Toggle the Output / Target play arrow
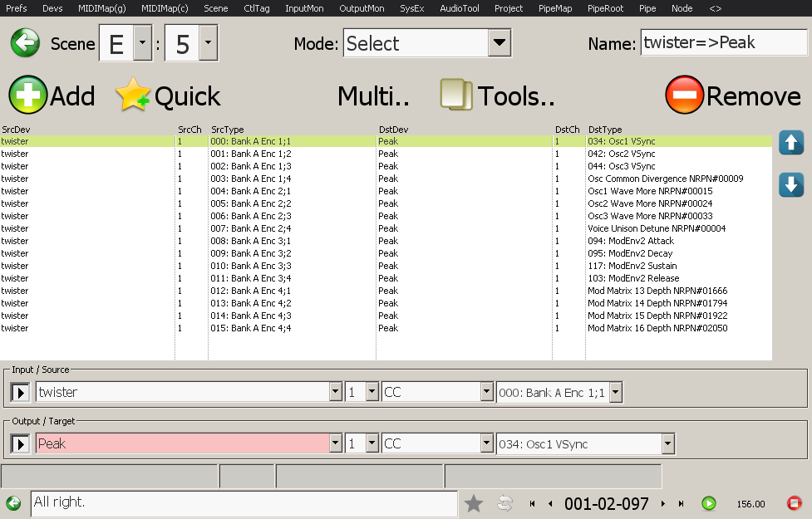 21,444
